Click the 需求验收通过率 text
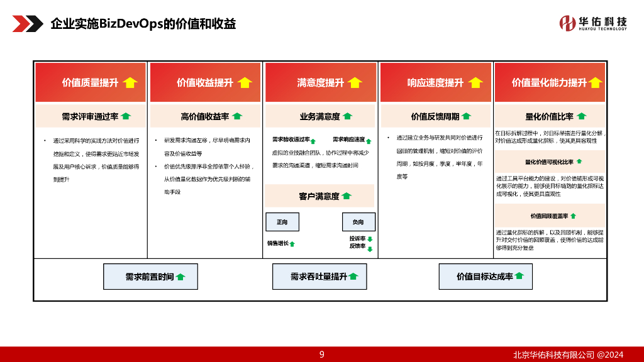The width and height of the screenshot is (644, 362). point(291,140)
